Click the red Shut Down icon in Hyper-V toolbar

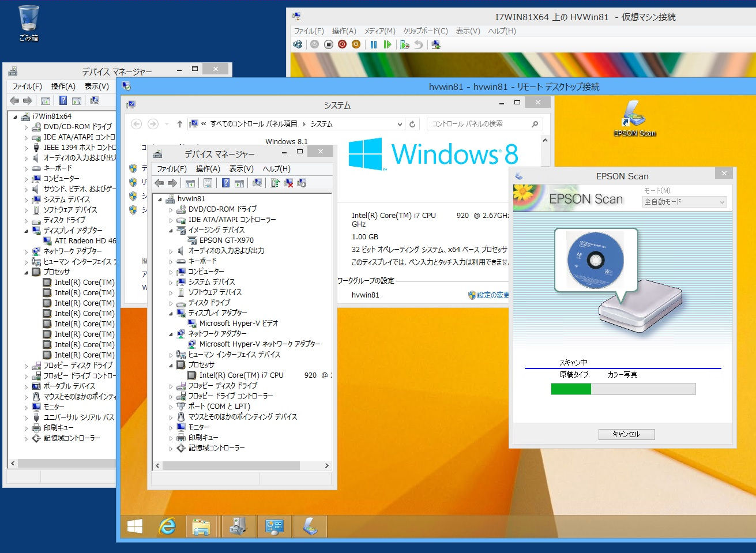[343, 44]
